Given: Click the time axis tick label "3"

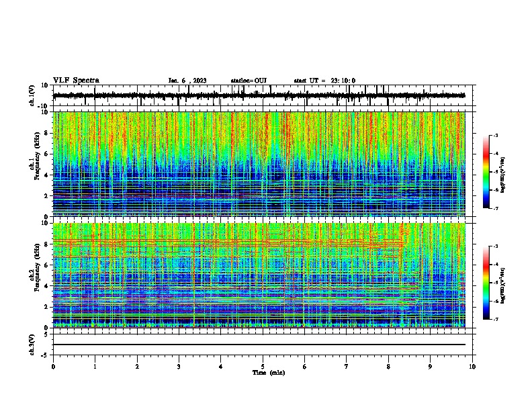Looking at the screenshot, I should pos(179,367).
